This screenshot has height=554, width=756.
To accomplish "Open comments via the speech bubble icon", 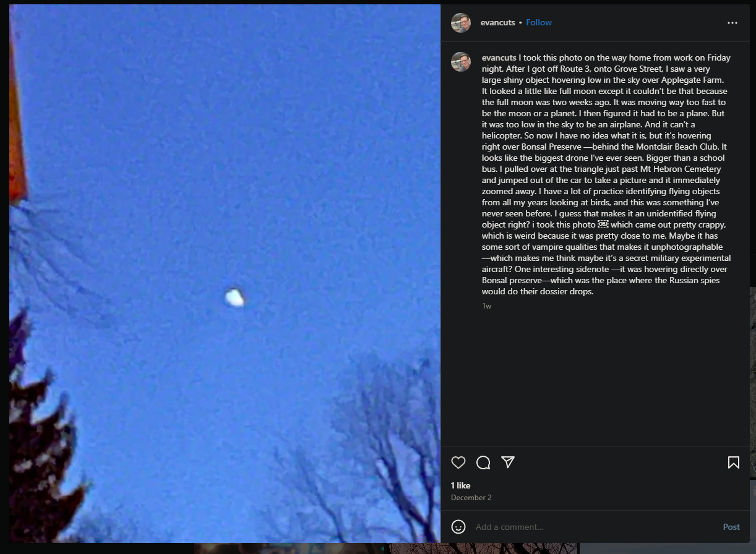I will [x=483, y=462].
